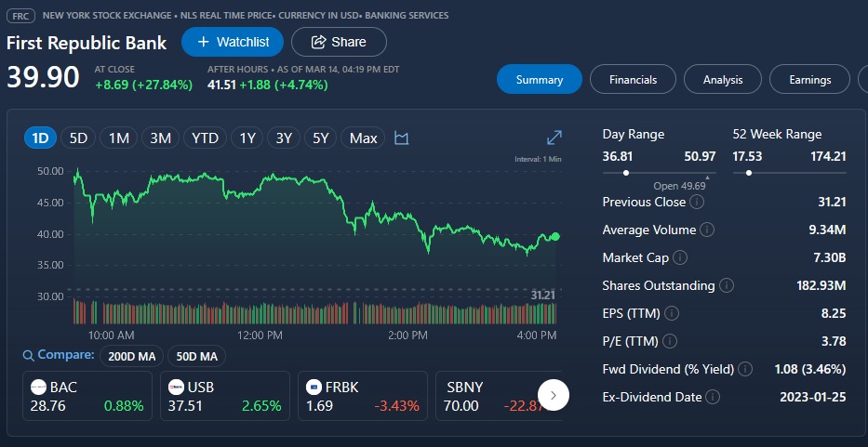
Task: Select the 5D time range
Action: coord(78,138)
